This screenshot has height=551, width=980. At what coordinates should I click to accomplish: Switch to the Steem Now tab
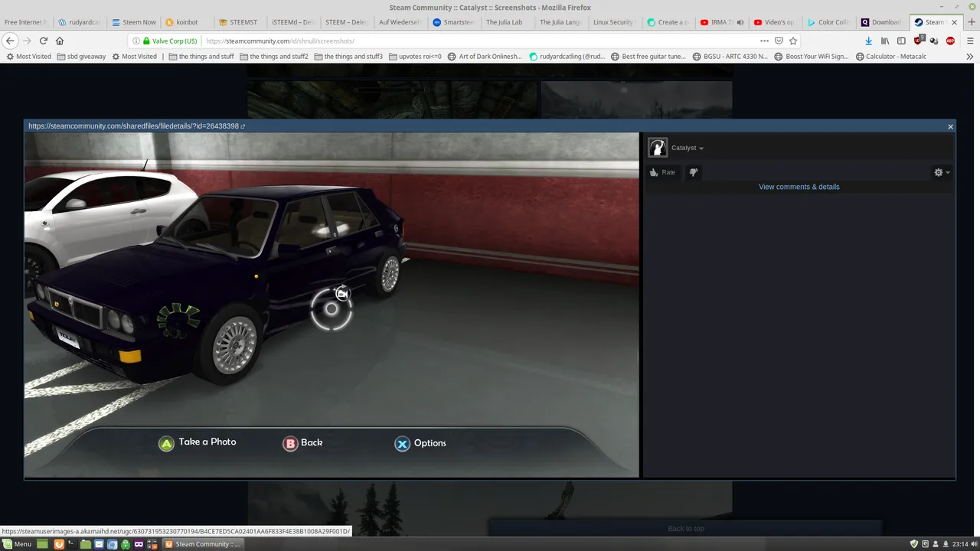click(x=133, y=22)
